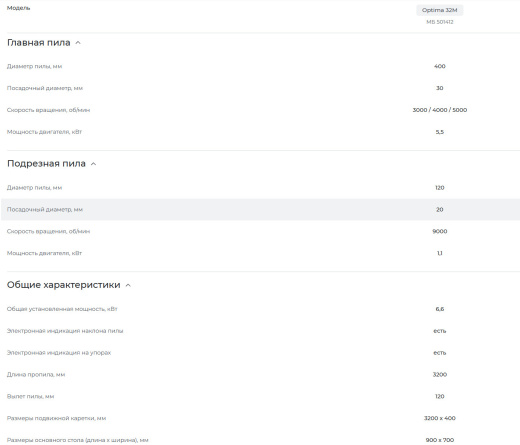Viewport: 520px width, 445px height.
Task: Collapse the Общие характеристики section chevron
Action: [128, 285]
